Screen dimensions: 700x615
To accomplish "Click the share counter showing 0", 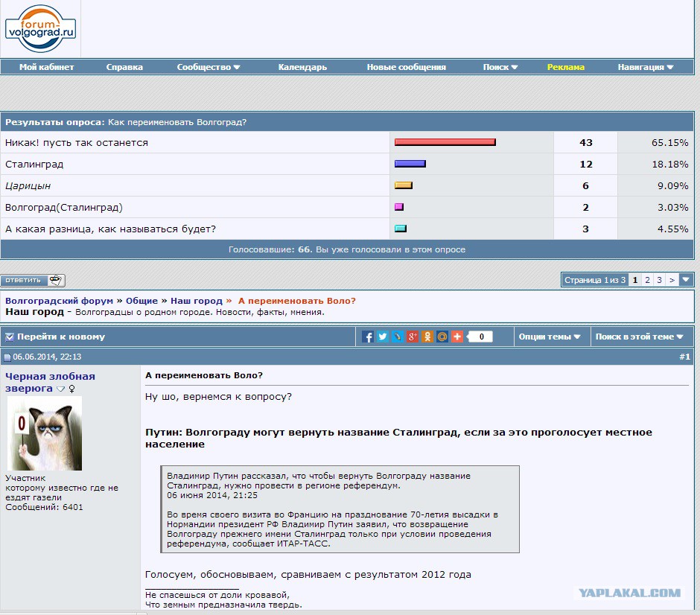I will click(480, 337).
